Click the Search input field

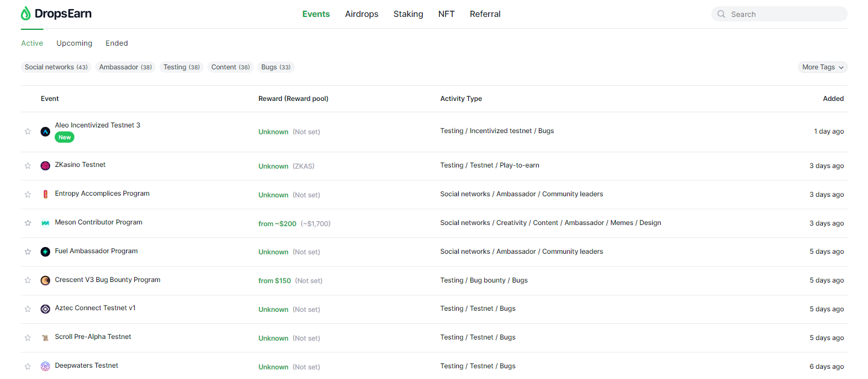pos(783,14)
